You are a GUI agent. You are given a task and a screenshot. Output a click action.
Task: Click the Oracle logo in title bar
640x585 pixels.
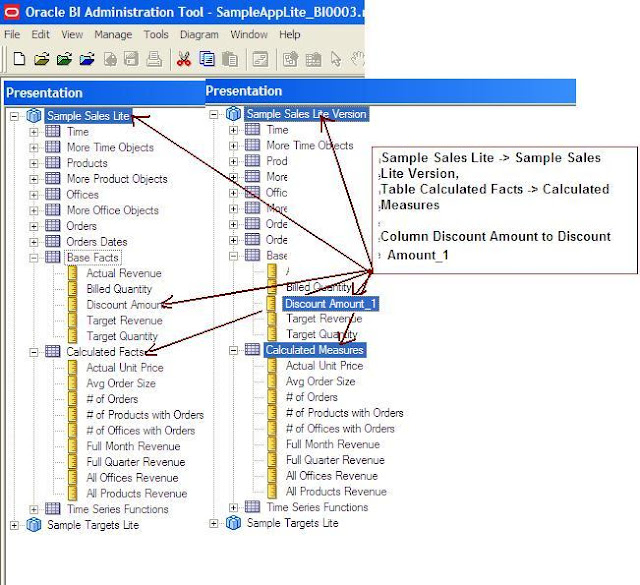11,12
